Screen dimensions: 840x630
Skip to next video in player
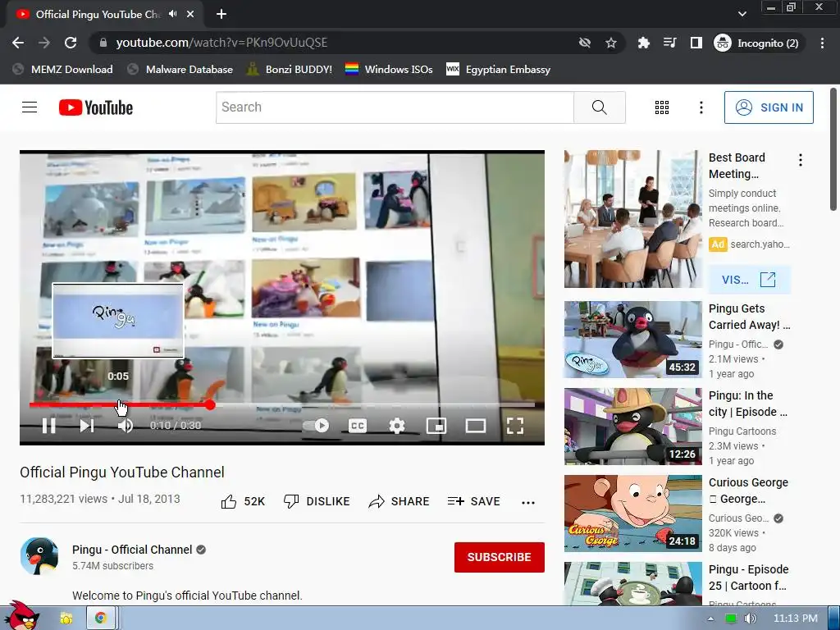click(87, 426)
